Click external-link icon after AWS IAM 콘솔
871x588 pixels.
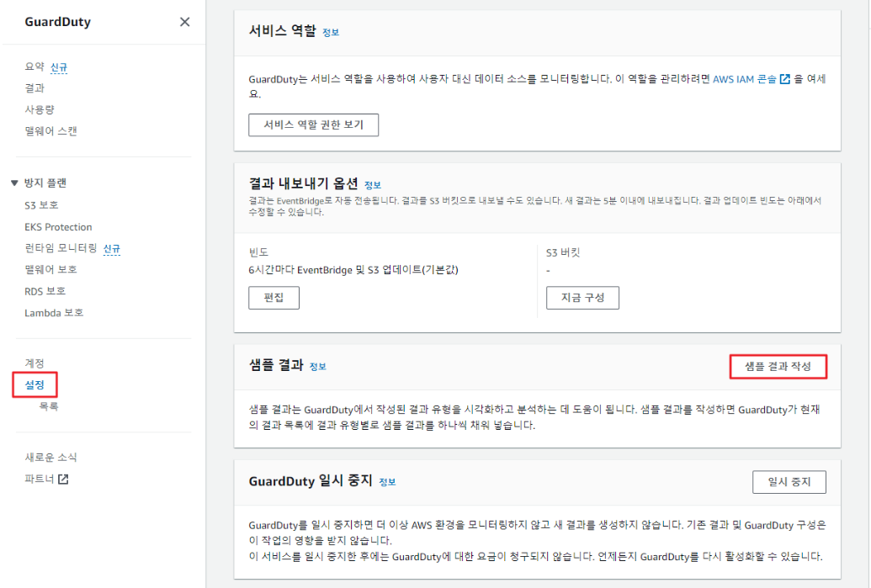[x=784, y=79]
